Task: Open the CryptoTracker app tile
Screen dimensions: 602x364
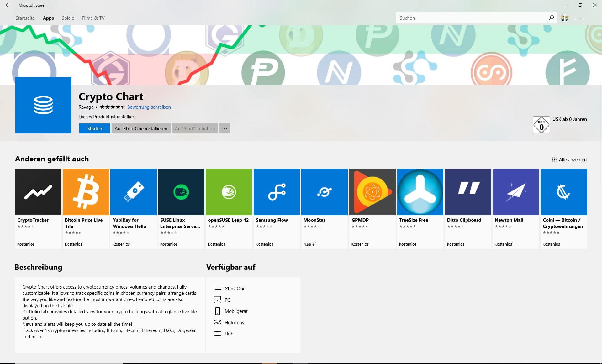Action: [38, 192]
